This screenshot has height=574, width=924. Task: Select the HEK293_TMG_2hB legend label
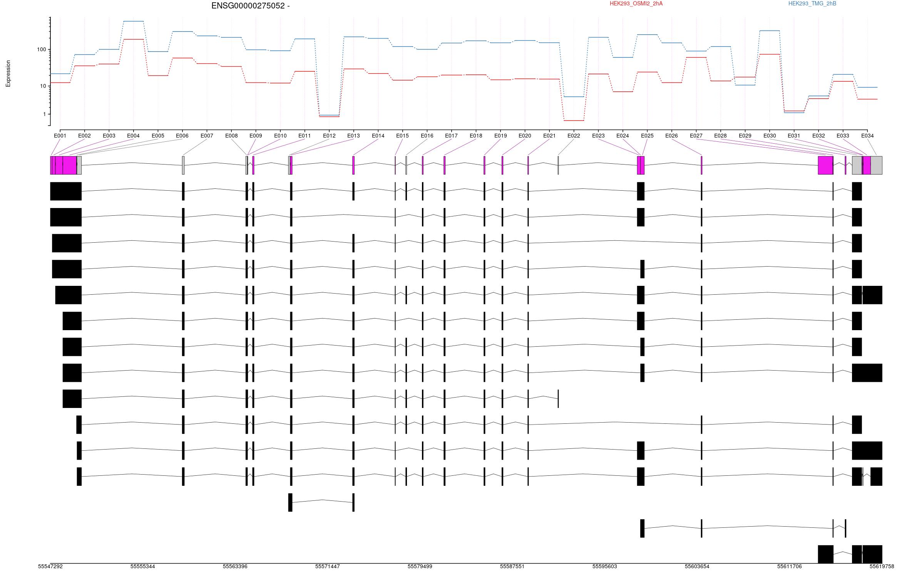coord(812,3)
